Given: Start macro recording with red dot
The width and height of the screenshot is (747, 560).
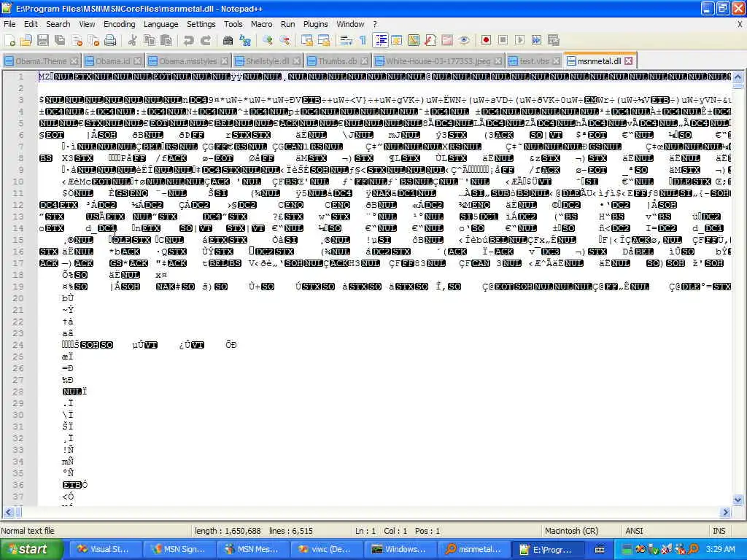Looking at the screenshot, I should coord(486,41).
